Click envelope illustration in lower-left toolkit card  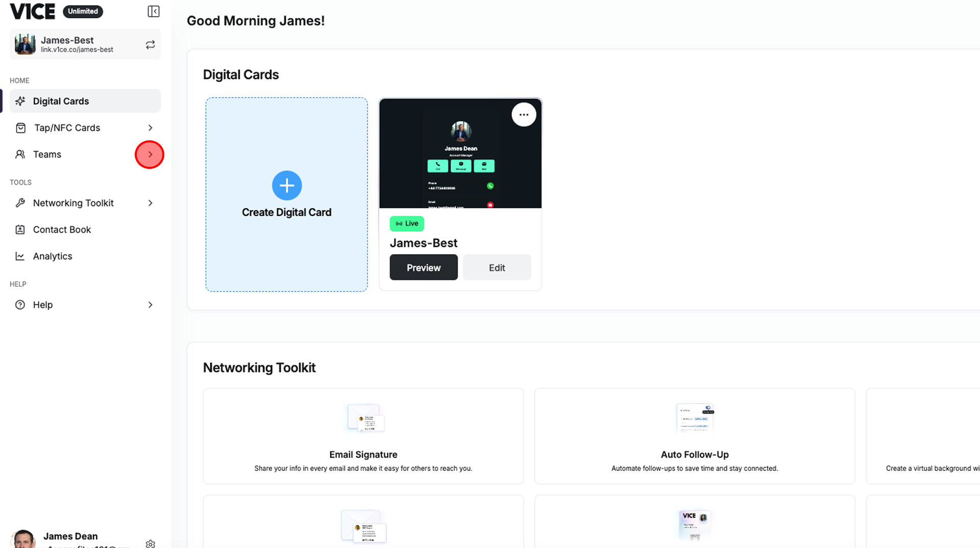(x=364, y=526)
